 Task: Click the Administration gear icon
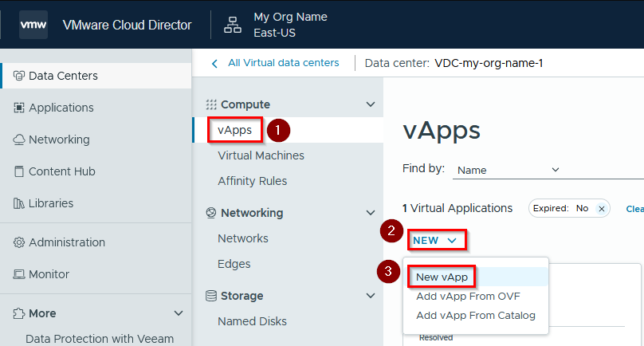19,242
